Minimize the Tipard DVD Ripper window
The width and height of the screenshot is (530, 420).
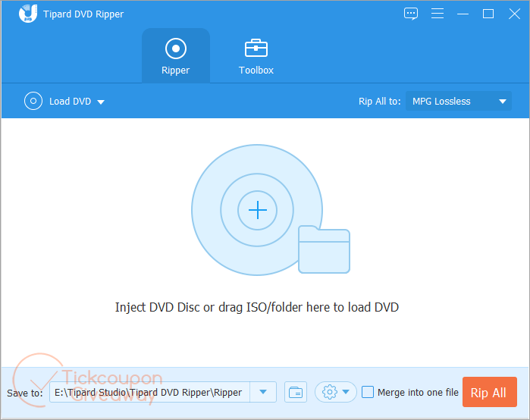463,14
